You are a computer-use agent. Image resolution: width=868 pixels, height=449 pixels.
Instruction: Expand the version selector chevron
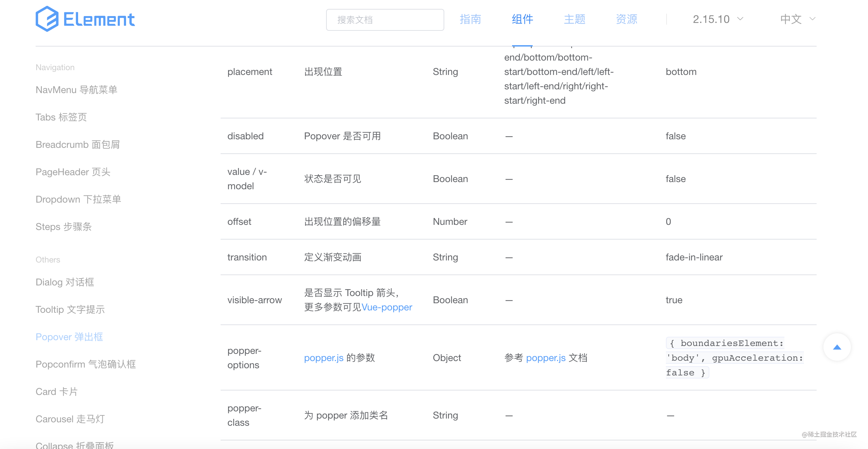click(740, 20)
